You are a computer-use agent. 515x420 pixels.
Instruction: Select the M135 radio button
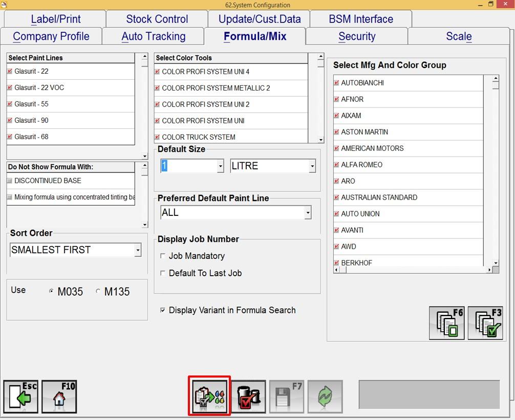(x=98, y=292)
